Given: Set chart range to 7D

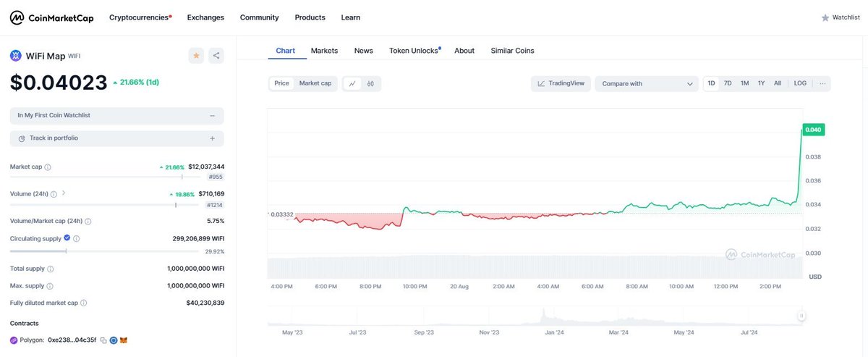Looking at the screenshot, I should click(728, 84).
